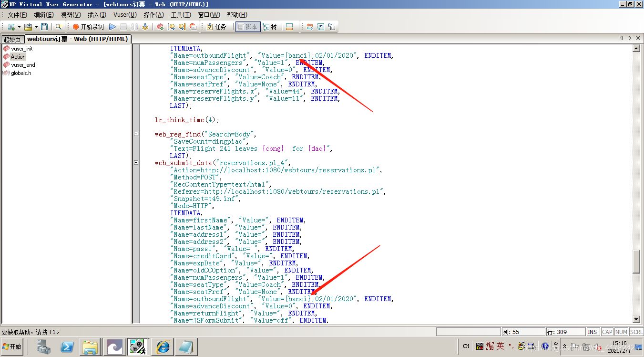This screenshot has height=357, width=644.
Task: Click the INS indicator in status bar
Action: 593,332
